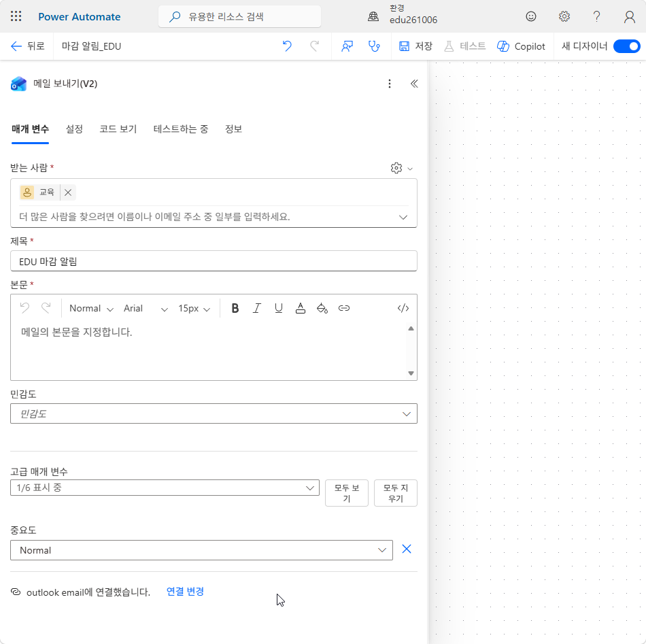Expand the recipient suggestions chevron
The width and height of the screenshot is (646, 644).
point(403,217)
